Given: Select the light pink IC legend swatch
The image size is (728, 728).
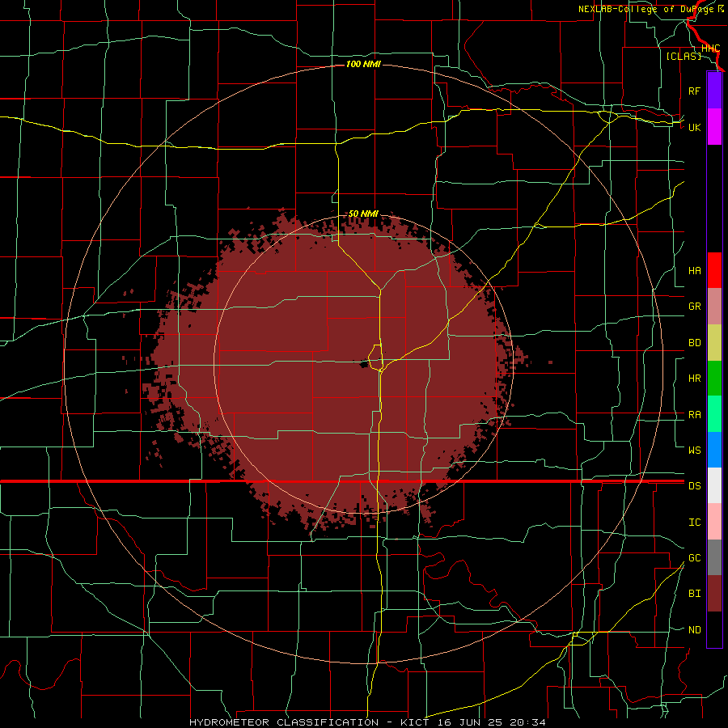Looking at the screenshot, I should coord(714,522).
